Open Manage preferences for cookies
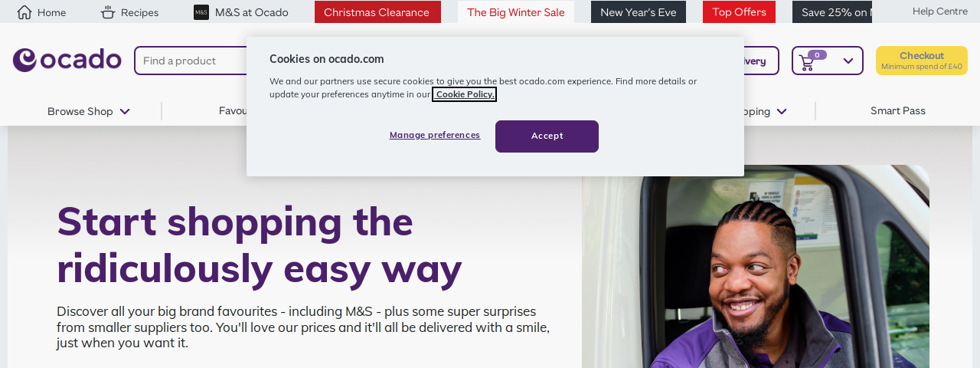This screenshot has width=980, height=368. [x=435, y=135]
